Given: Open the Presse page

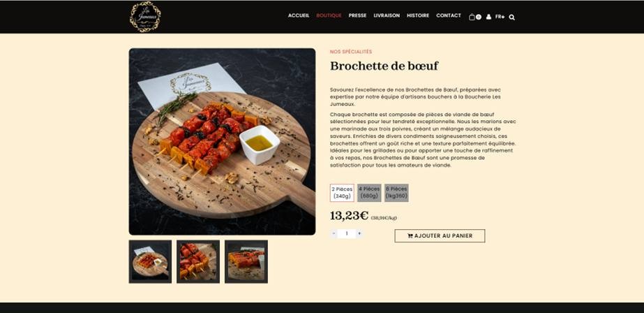Looking at the screenshot, I should [x=357, y=15].
